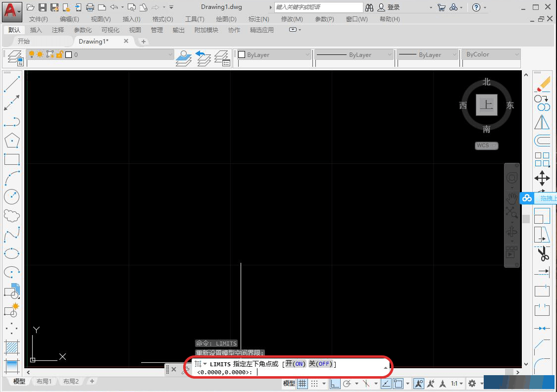The image size is (557, 392).
Task: Switch to the 注释 ribbon tab
Action: [58, 30]
